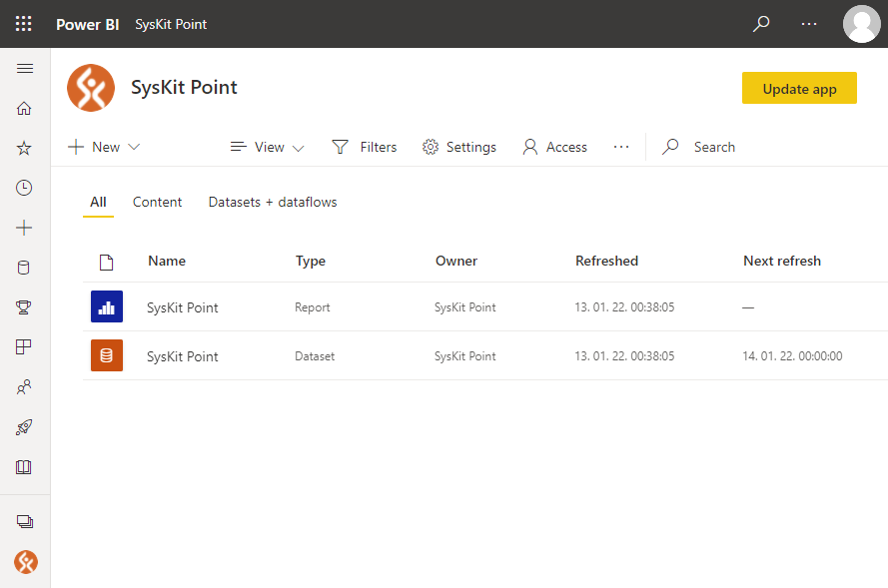
Task: Sort by Next refresh column header
Action: [782, 261]
